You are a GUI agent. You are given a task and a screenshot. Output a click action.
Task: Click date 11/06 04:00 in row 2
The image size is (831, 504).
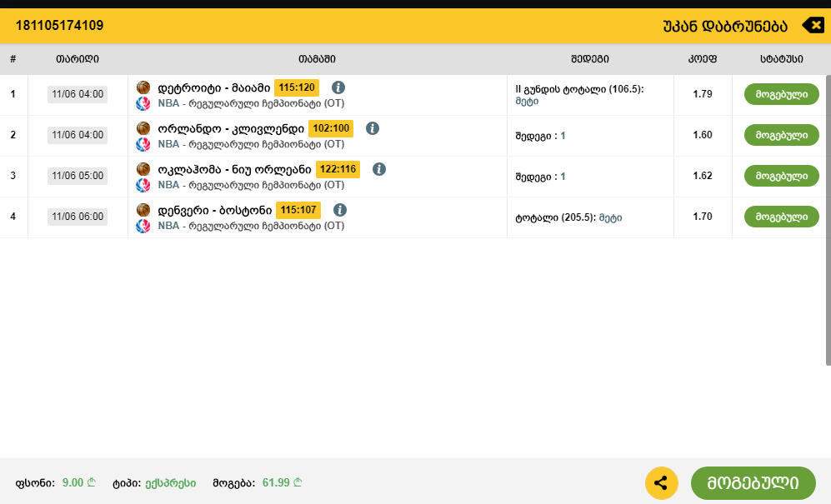tap(78, 135)
